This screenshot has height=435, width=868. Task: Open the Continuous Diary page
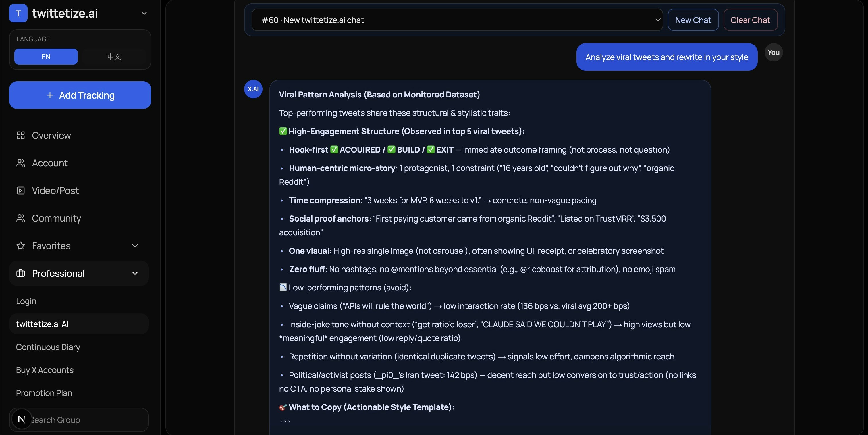[x=48, y=347]
